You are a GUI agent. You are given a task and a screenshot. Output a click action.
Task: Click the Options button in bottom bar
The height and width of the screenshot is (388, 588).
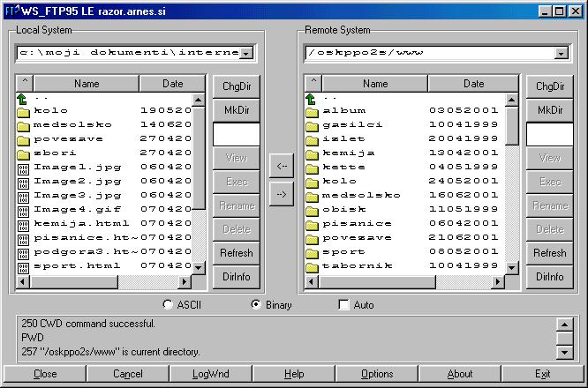tap(377, 374)
